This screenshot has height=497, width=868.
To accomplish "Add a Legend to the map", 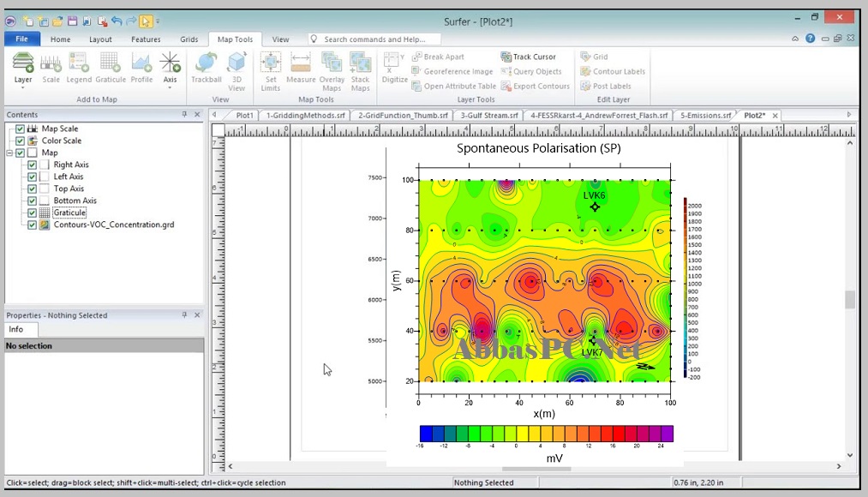I will pyautogui.click(x=79, y=68).
